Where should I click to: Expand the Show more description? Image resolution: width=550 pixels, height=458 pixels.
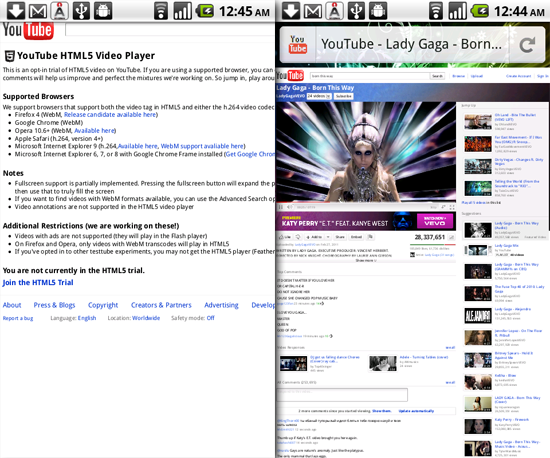click(x=366, y=261)
